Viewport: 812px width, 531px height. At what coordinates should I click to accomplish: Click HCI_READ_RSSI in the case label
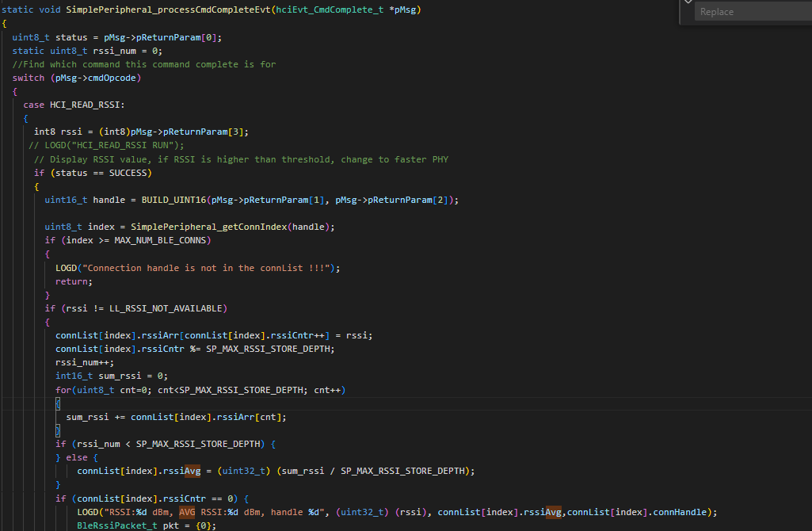click(85, 105)
